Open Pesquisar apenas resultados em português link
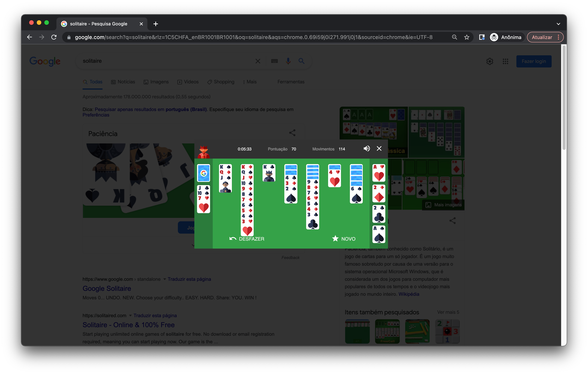Screen dimensions: 588x374 pyautogui.click(x=151, y=110)
